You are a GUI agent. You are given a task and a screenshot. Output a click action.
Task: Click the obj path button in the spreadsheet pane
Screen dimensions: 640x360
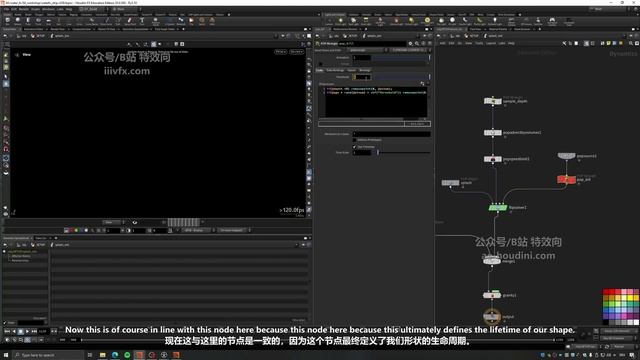tap(22, 245)
